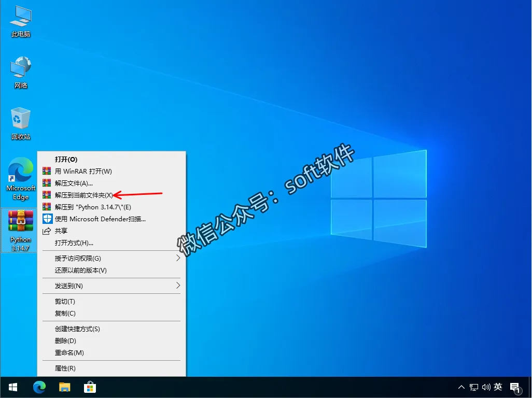The height and width of the screenshot is (398, 532).
Task: Choose 剪切(T) in context menu
Action: coord(111,302)
